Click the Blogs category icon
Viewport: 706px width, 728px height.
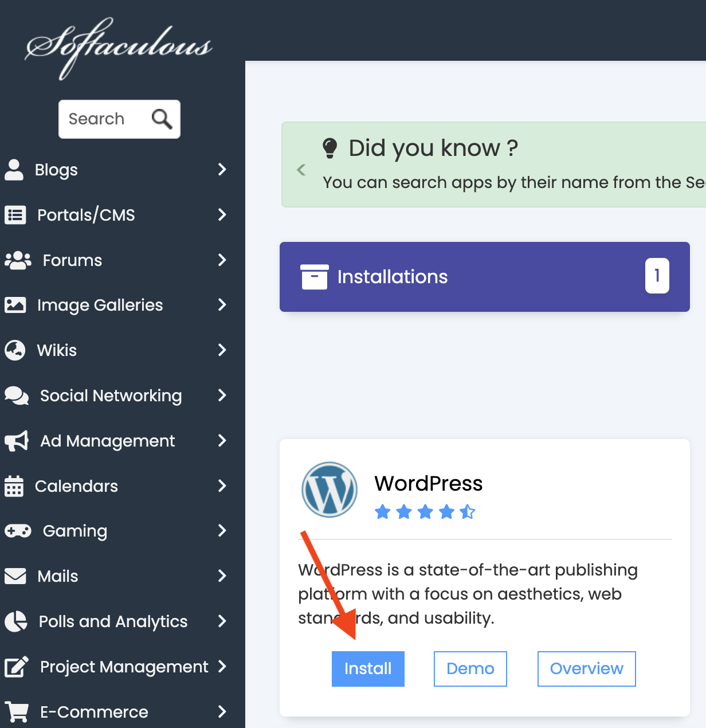click(x=14, y=170)
